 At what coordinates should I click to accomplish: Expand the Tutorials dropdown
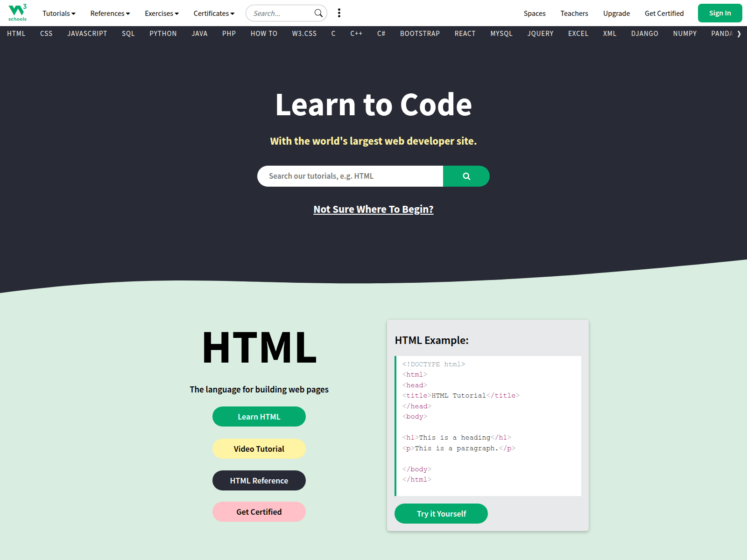(x=59, y=14)
